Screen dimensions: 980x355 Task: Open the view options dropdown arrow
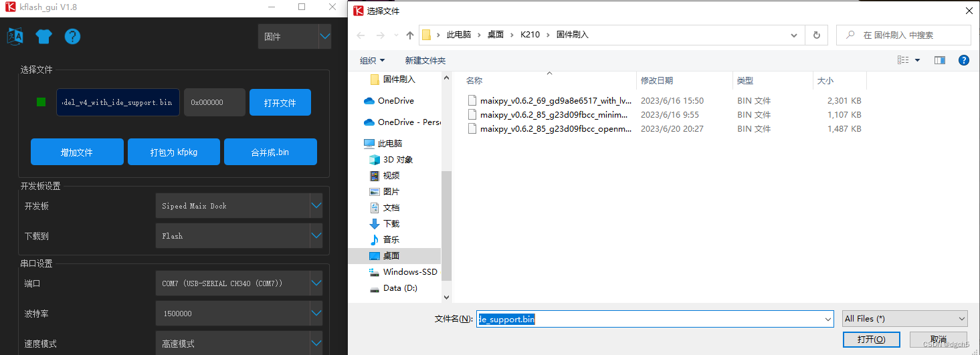point(917,60)
